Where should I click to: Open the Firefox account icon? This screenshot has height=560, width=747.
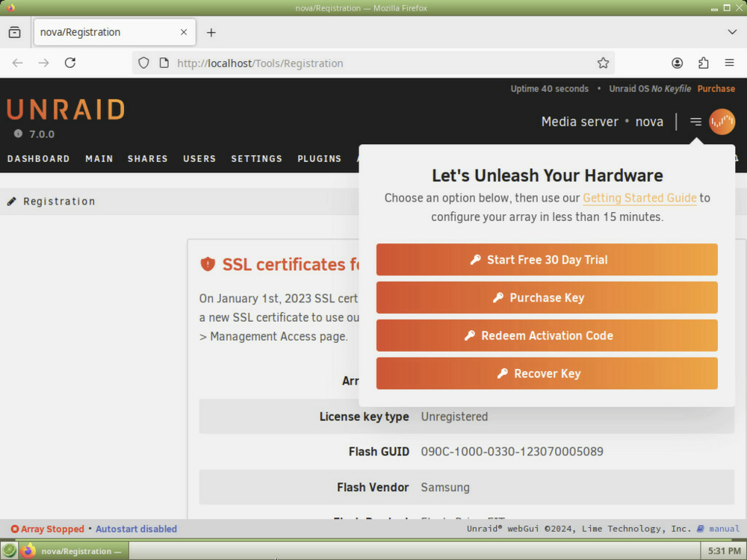677,63
